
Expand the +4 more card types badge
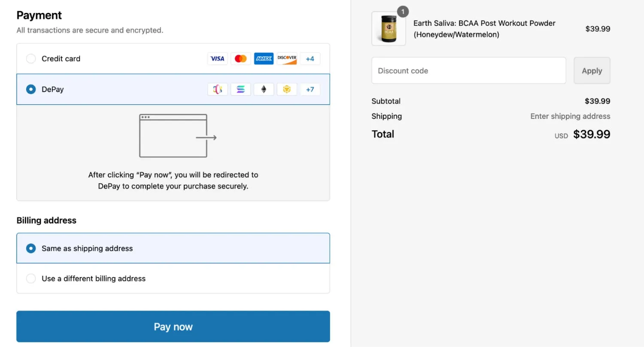310,59
